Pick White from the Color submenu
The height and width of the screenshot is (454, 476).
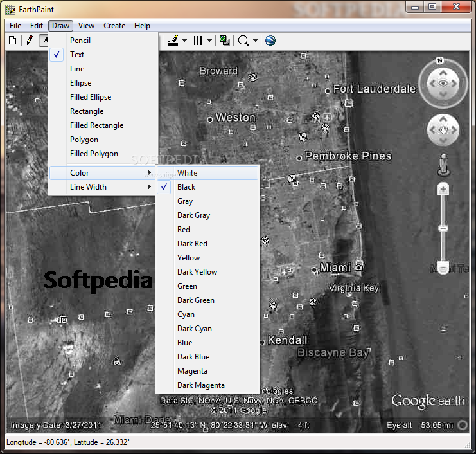click(207, 173)
